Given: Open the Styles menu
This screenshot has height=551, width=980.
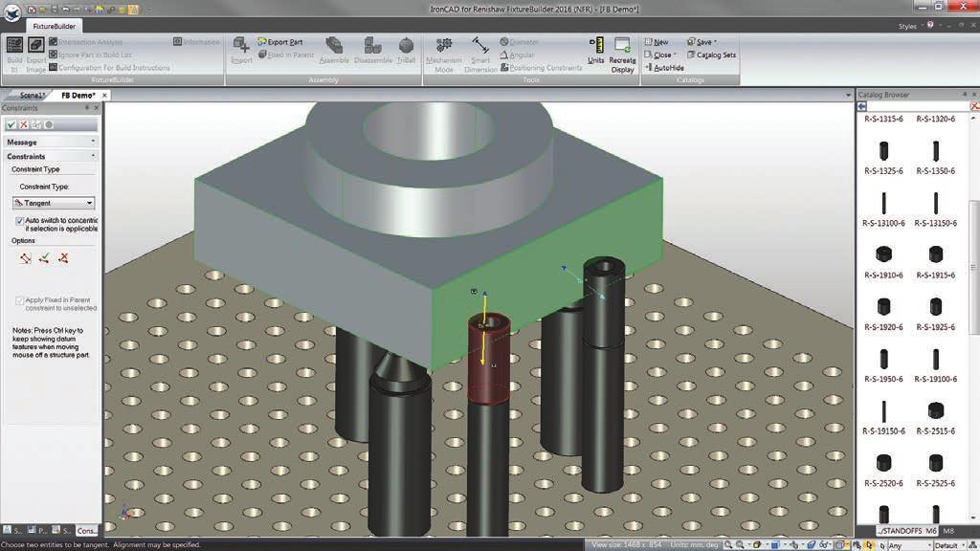Looking at the screenshot, I should 907,26.
